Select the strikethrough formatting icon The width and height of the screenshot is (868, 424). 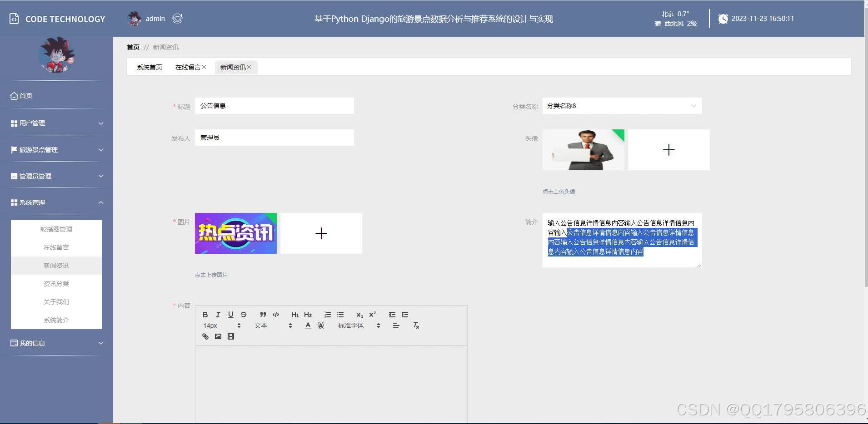tap(244, 314)
